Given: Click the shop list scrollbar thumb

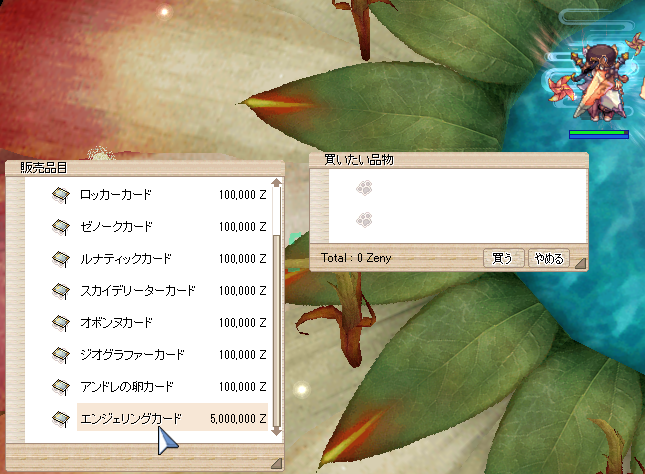Looking at the screenshot, I should coord(276,330).
